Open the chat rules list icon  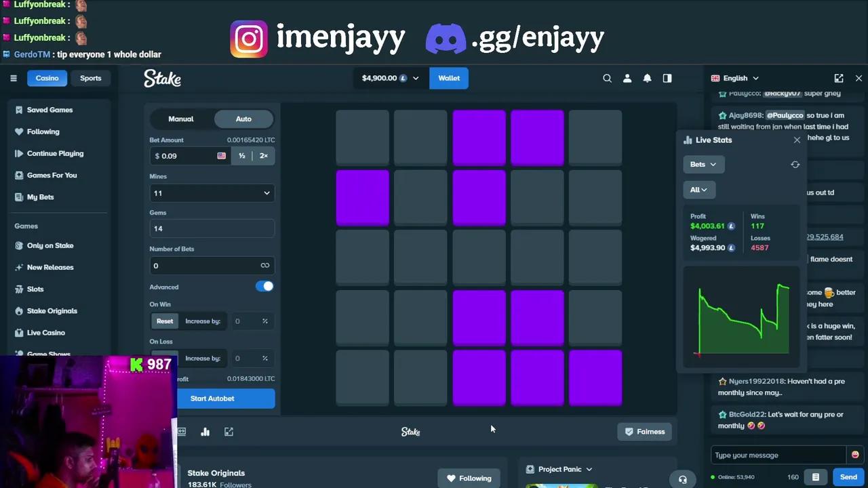(816, 477)
